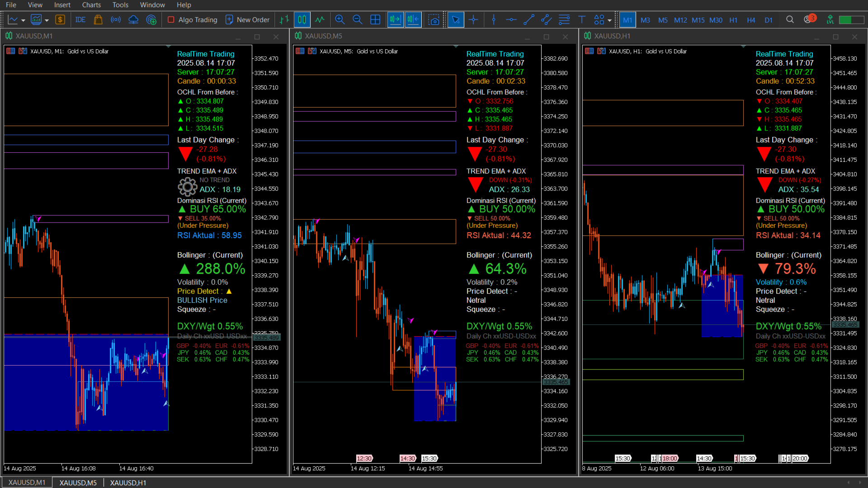The height and width of the screenshot is (488, 868).
Task: Open the Charts menu
Action: 91,5
